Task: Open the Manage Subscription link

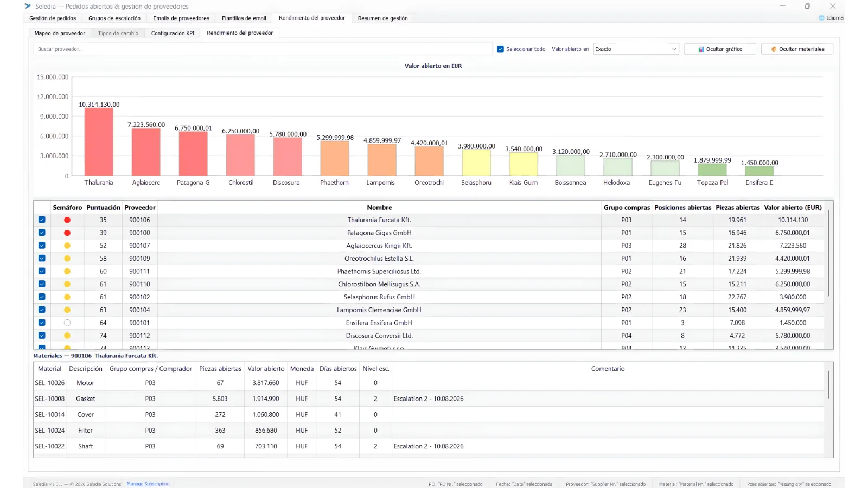Action: pyautogui.click(x=148, y=484)
